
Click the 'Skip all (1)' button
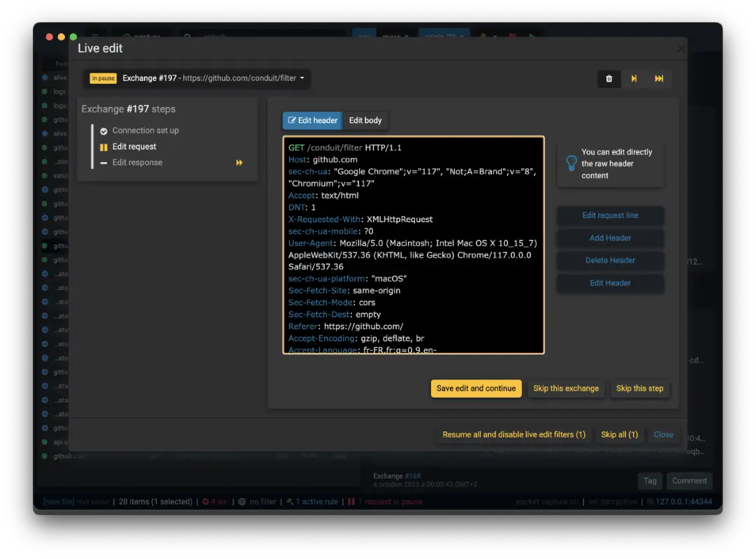click(619, 435)
